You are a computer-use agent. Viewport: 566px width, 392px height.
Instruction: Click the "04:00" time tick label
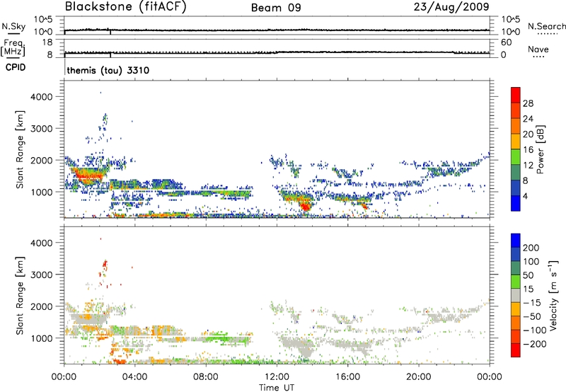tap(135, 377)
